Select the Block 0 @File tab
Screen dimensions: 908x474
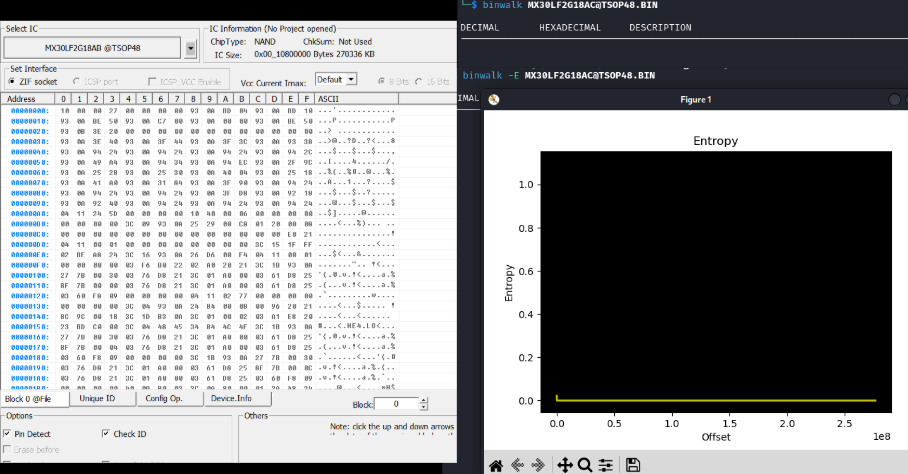(34, 398)
